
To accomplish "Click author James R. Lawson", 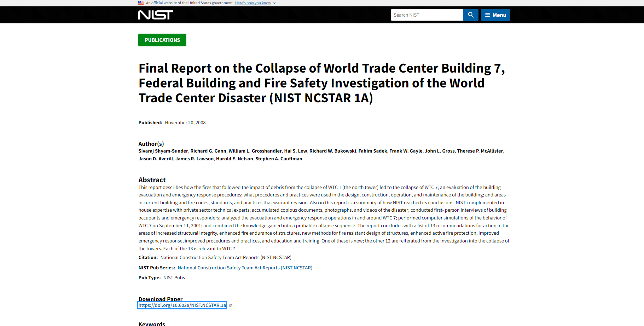I will [x=195, y=159].
